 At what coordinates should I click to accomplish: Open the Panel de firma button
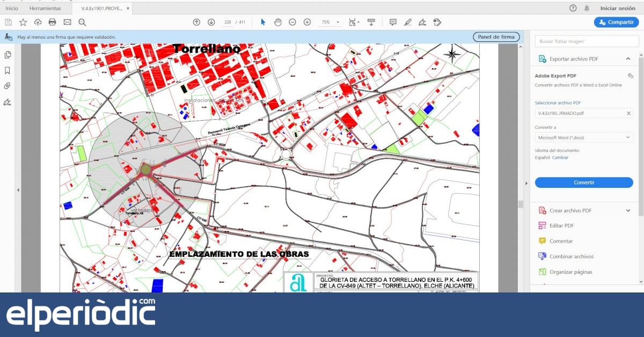[x=496, y=37]
